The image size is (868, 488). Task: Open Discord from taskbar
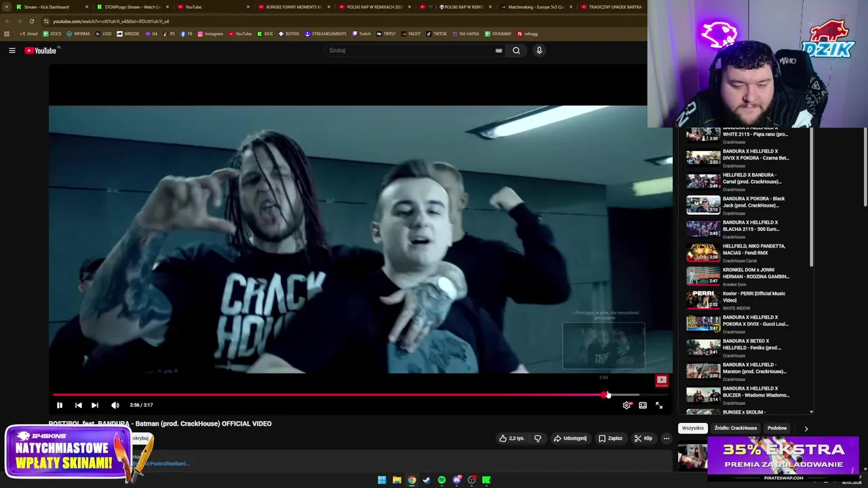457,480
